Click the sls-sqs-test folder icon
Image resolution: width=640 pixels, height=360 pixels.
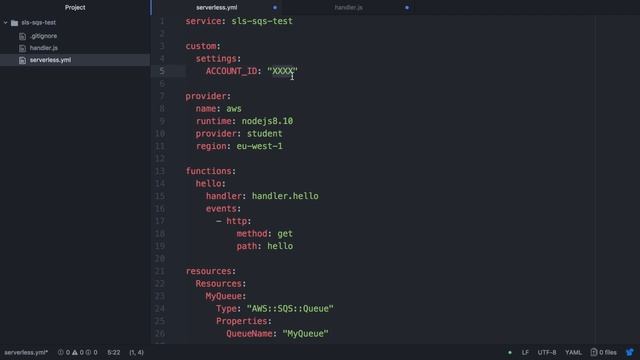(15, 23)
